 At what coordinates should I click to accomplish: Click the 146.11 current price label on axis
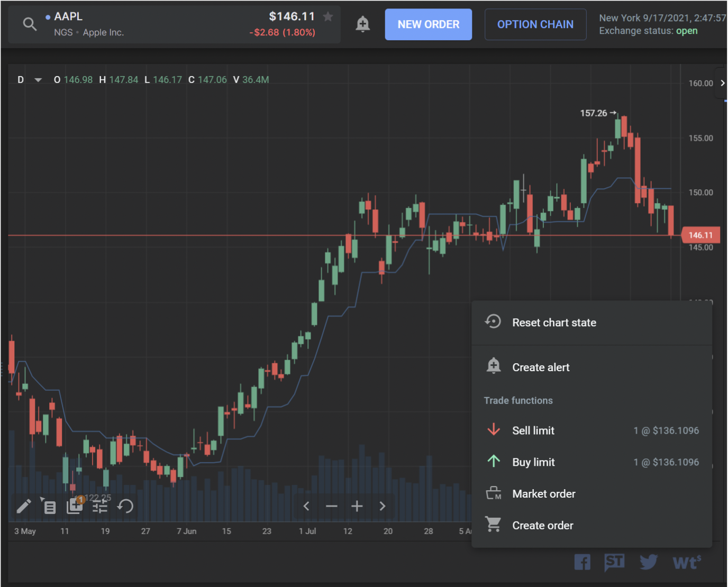[700, 235]
